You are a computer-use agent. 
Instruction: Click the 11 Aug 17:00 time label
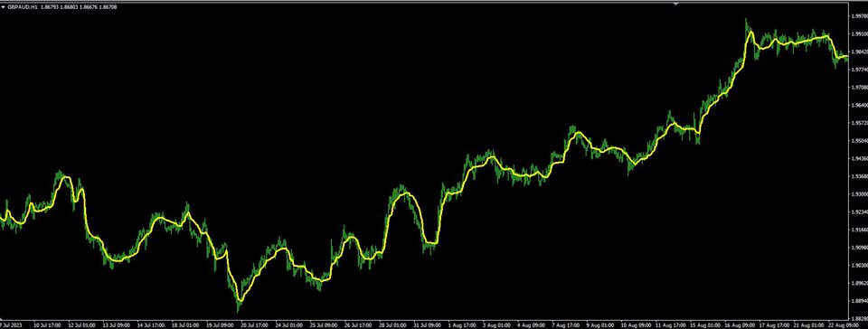[x=670, y=325]
